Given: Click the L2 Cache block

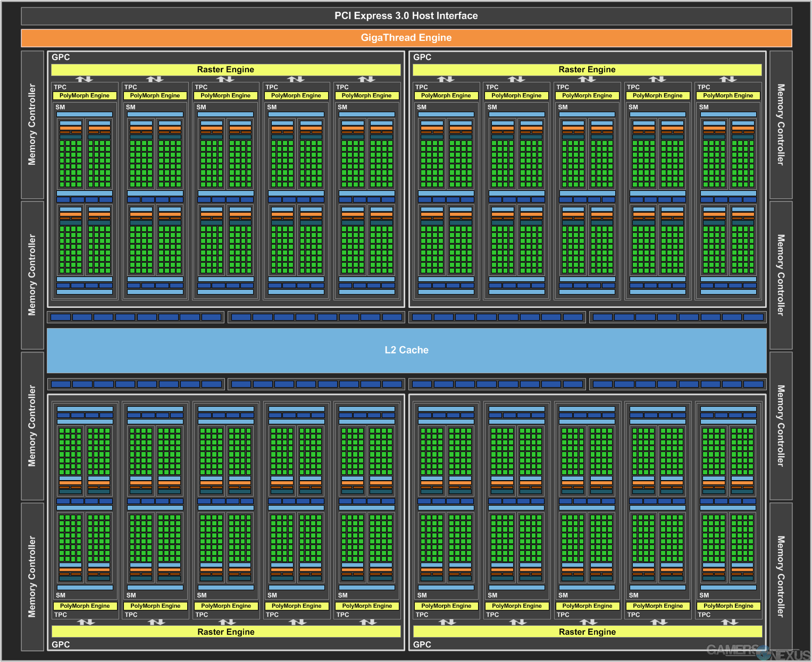Looking at the screenshot, I should point(406,350).
